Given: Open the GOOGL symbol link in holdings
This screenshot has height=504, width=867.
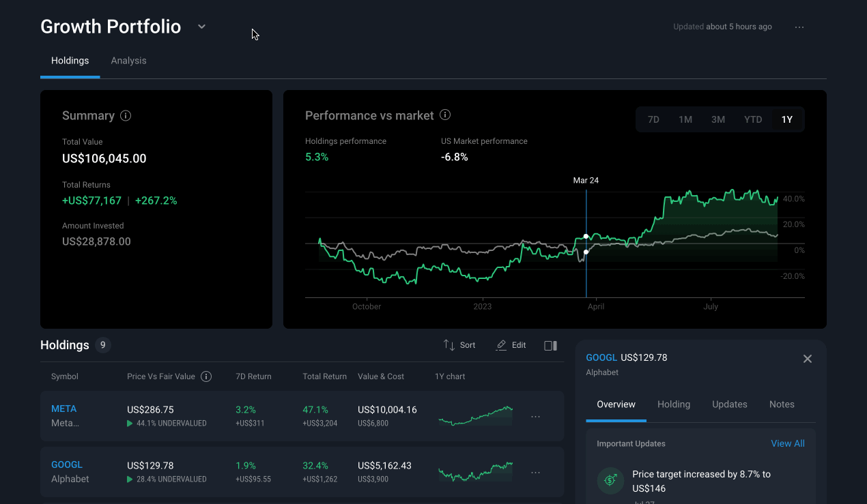Looking at the screenshot, I should (x=67, y=464).
